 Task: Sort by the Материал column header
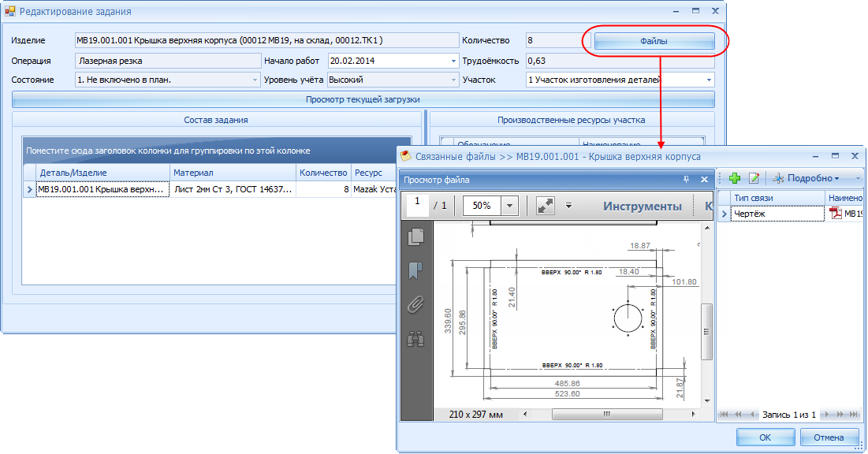coord(233,173)
